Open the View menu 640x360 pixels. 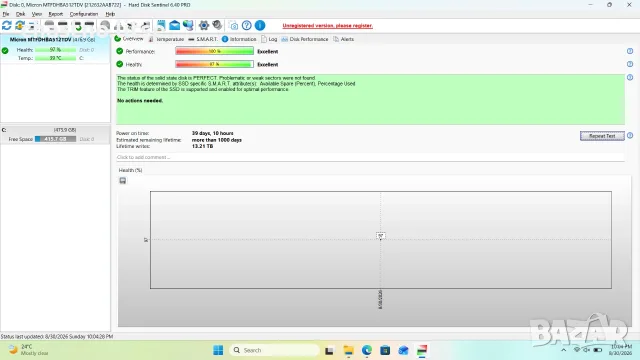click(37, 14)
